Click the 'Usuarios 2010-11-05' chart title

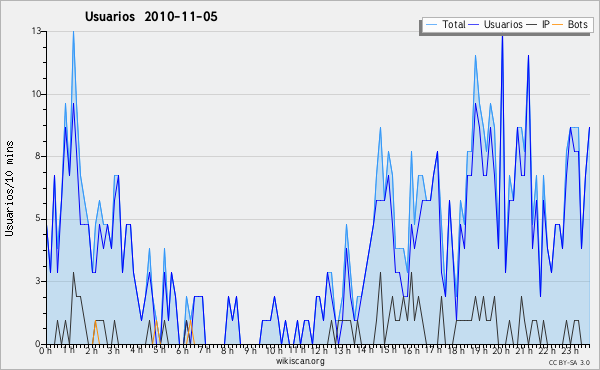[x=151, y=16]
